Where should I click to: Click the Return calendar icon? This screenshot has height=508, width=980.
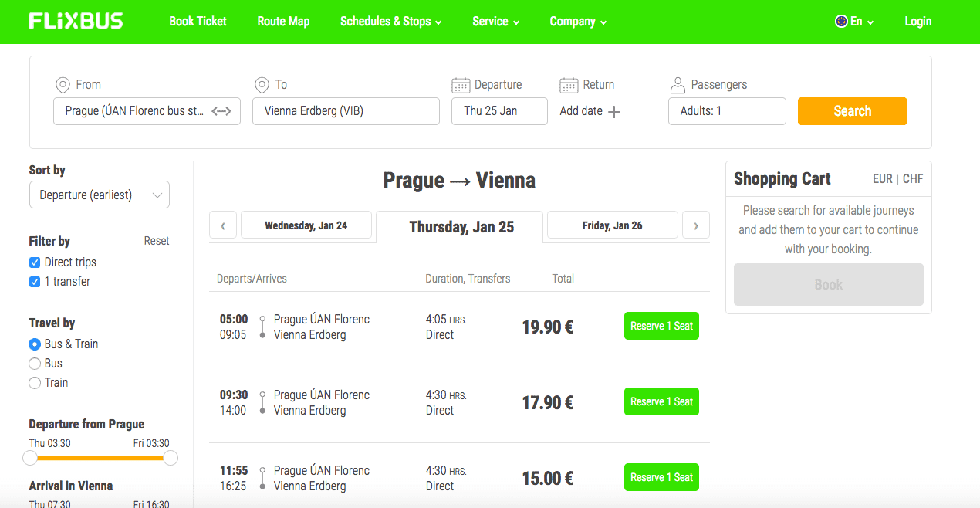click(x=569, y=85)
